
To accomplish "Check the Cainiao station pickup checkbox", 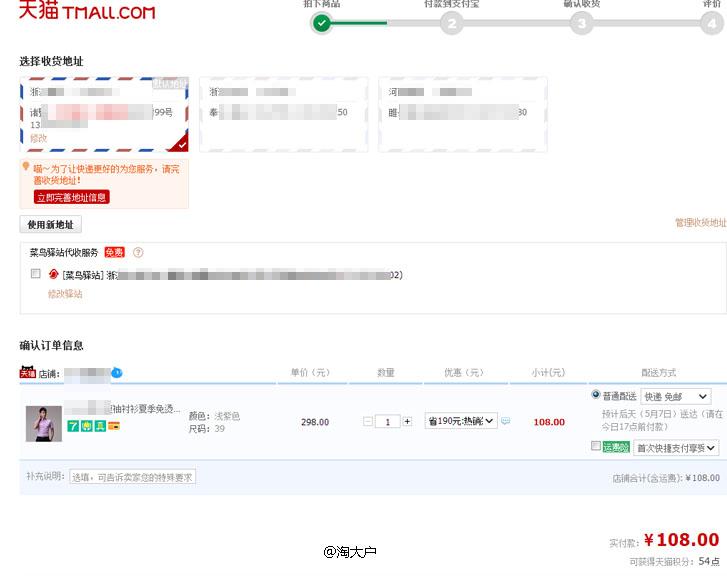I will (36, 273).
